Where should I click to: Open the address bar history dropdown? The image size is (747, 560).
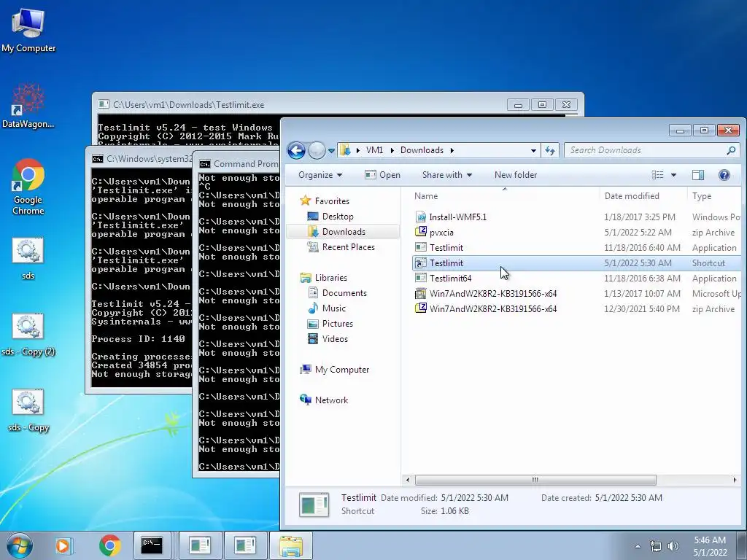click(x=533, y=150)
